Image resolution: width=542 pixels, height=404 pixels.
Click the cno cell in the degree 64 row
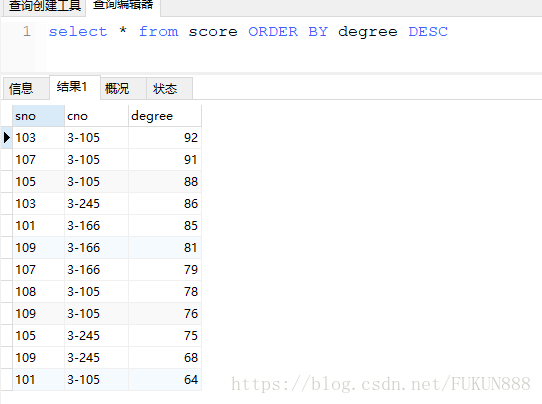click(96, 379)
